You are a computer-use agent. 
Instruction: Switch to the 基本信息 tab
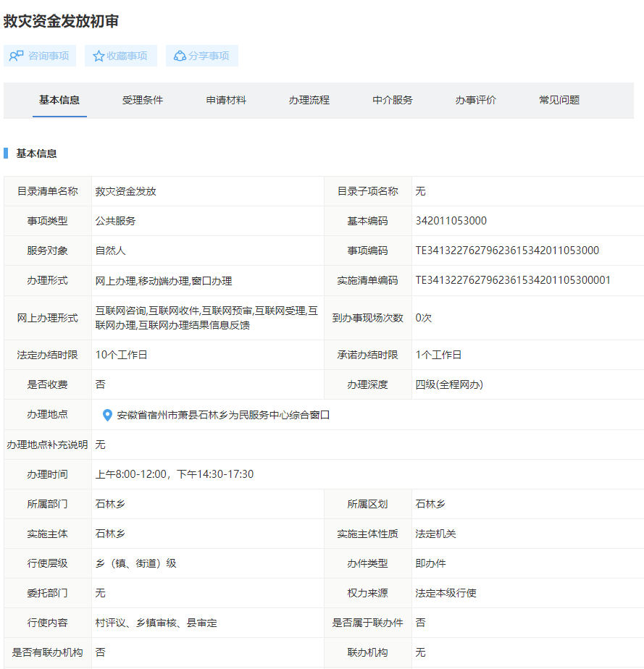click(x=59, y=100)
